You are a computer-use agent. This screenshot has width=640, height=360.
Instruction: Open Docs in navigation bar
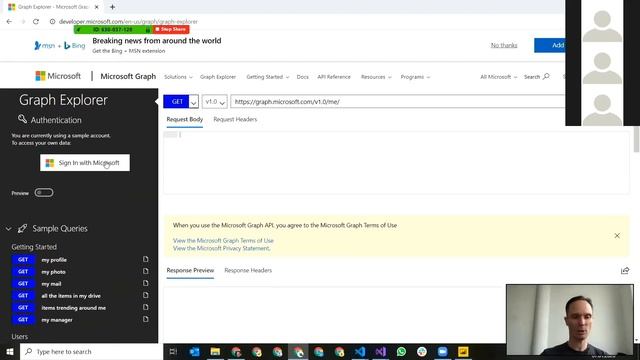[302, 77]
